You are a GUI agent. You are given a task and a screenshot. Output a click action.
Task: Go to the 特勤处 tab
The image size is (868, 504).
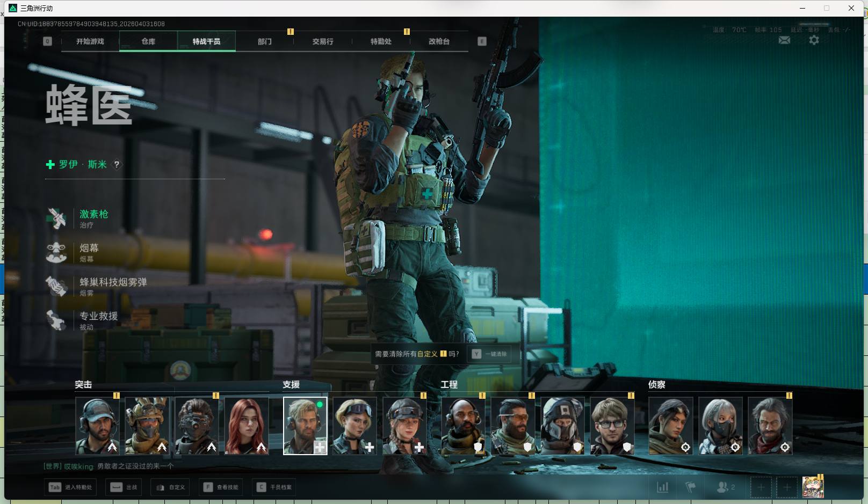click(381, 41)
